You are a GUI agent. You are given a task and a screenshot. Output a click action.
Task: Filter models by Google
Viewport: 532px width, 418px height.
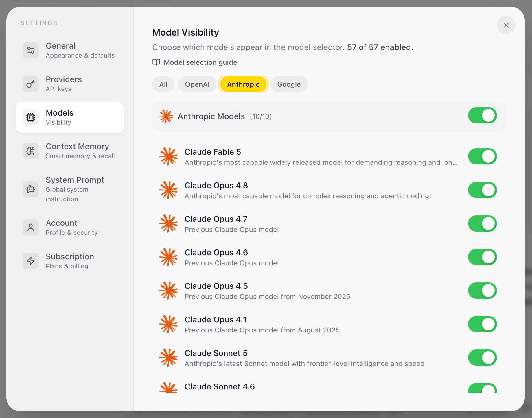click(289, 84)
